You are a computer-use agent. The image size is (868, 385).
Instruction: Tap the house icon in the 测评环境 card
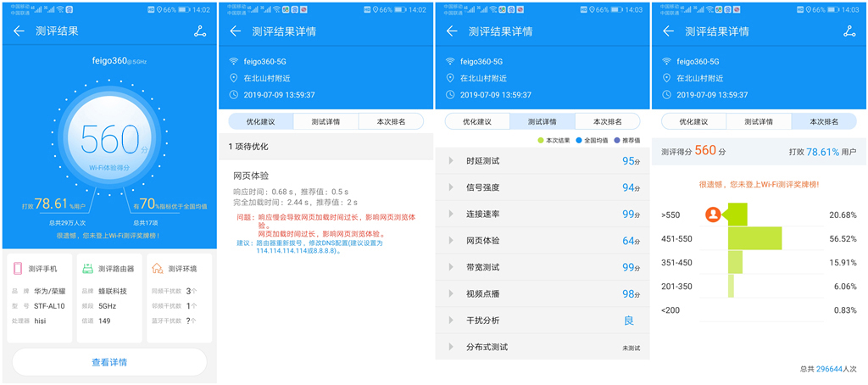157,269
